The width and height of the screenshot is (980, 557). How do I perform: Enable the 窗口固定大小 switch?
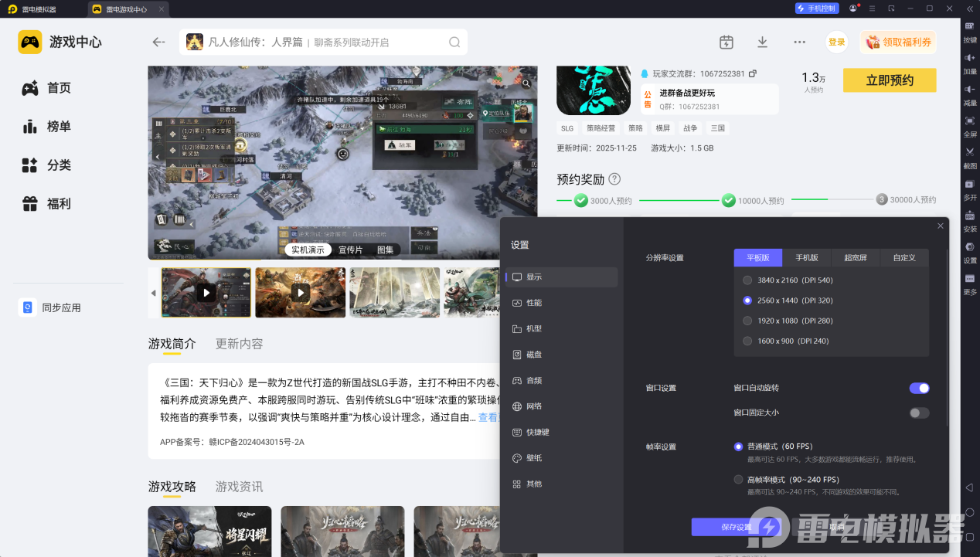point(919,413)
